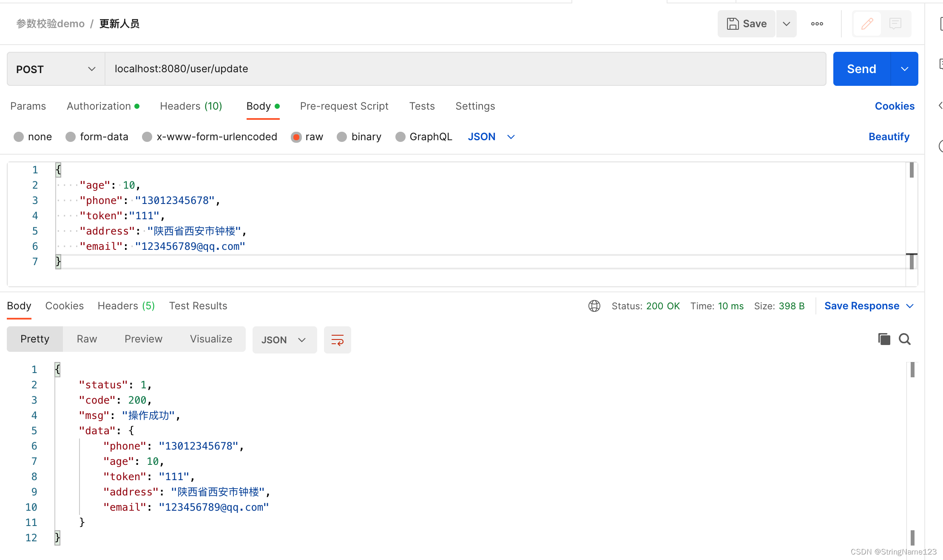This screenshot has width=943, height=560.
Task: Select the form-data radio option
Action: [71, 137]
